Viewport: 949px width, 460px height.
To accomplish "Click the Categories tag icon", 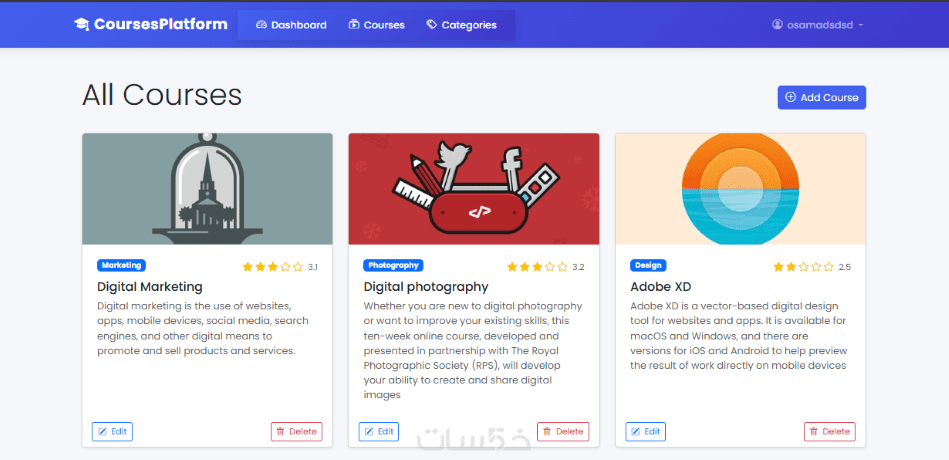I will (431, 25).
